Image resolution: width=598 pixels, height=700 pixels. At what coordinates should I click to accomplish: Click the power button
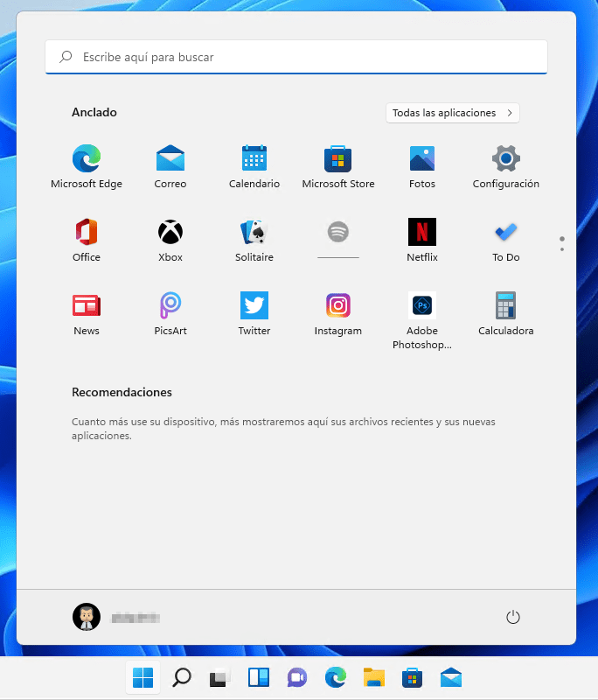[x=513, y=617]
